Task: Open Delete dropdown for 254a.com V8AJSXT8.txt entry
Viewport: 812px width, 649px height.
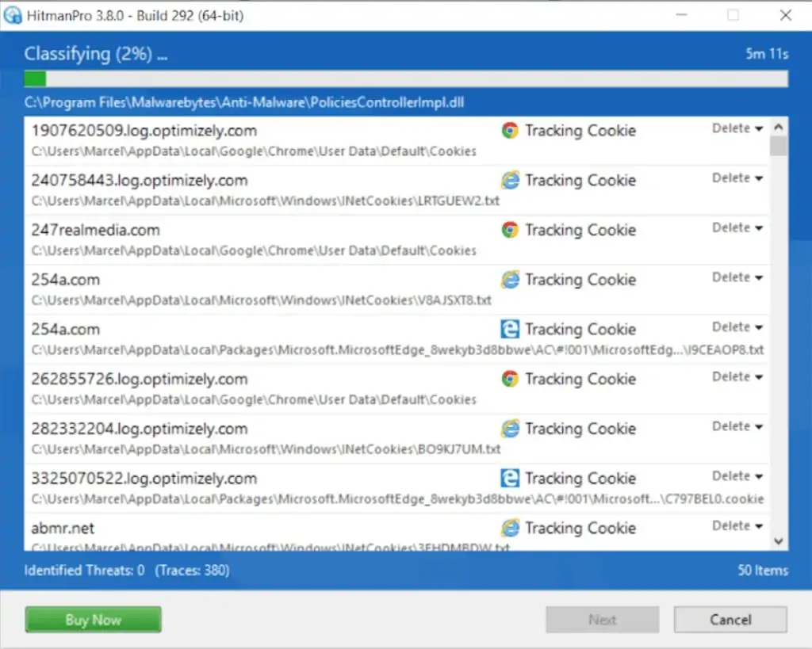Action: [x=737, y=277]
